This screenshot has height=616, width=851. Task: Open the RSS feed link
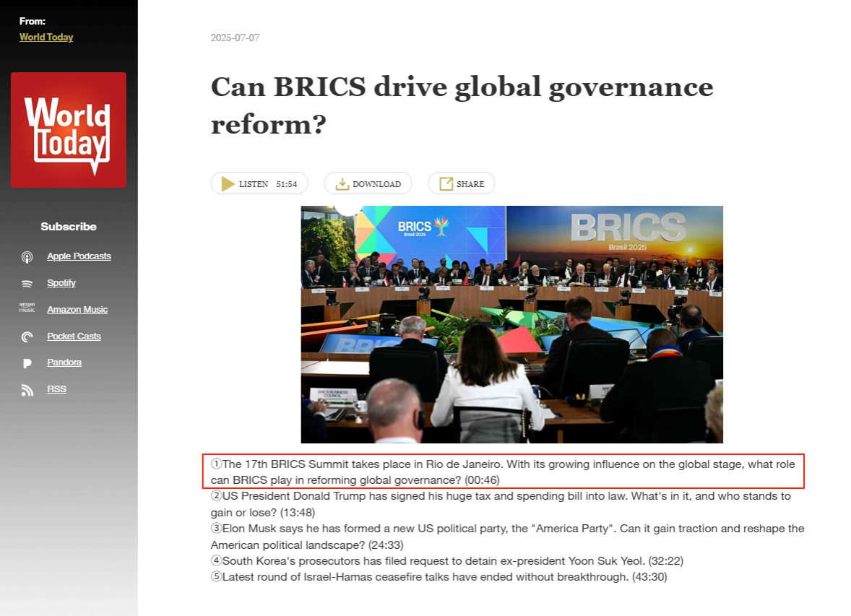pyautogui.click(x=56, y=389)
